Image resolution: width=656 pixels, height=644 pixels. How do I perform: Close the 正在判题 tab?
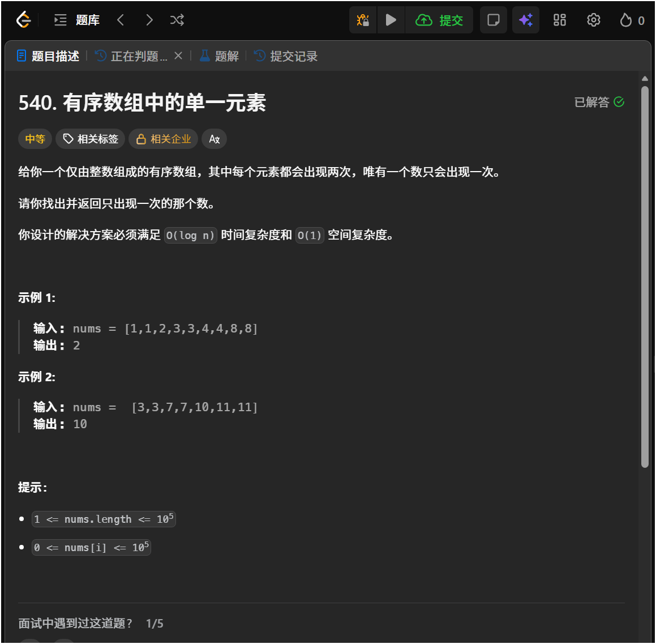[x=178, y=56]
